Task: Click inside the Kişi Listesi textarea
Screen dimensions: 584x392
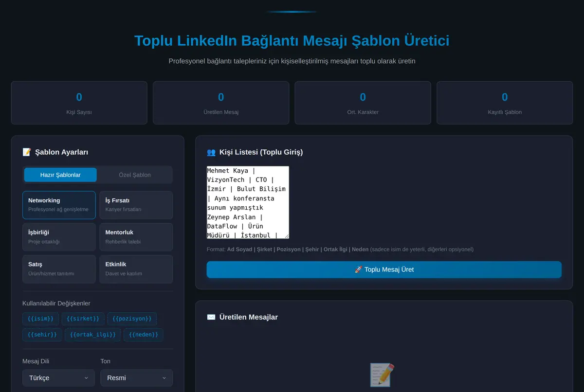Action: point(248,202)
